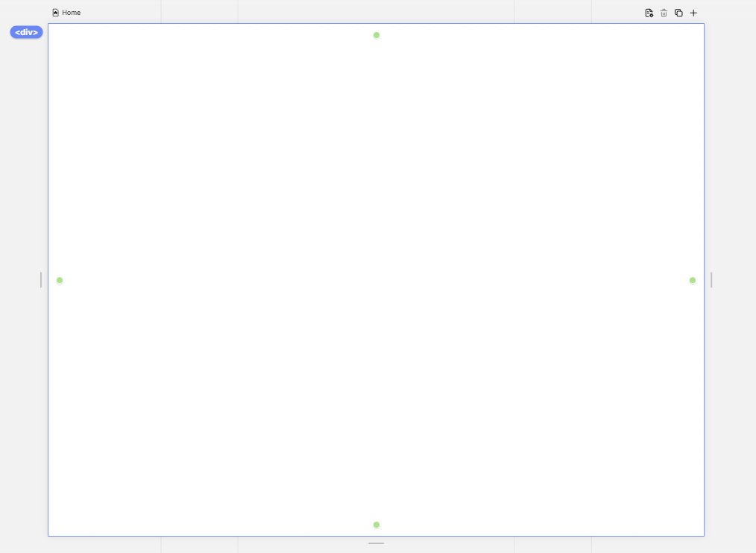Duplicate the Home page with copy icon
Screen dimensions: 756x553
[x=678, y=13]
